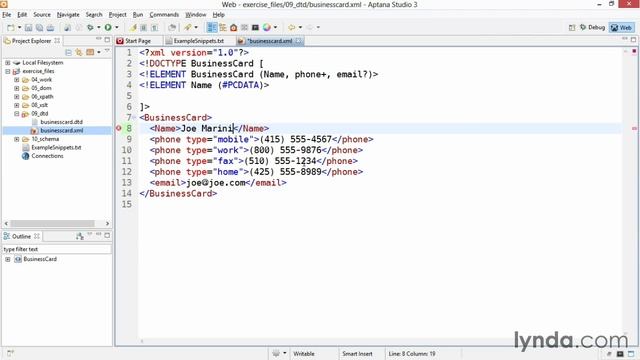Open the Back navigation history dropdown
The height and width of the screenshot is (360, 640).
(x=300, y=27)
